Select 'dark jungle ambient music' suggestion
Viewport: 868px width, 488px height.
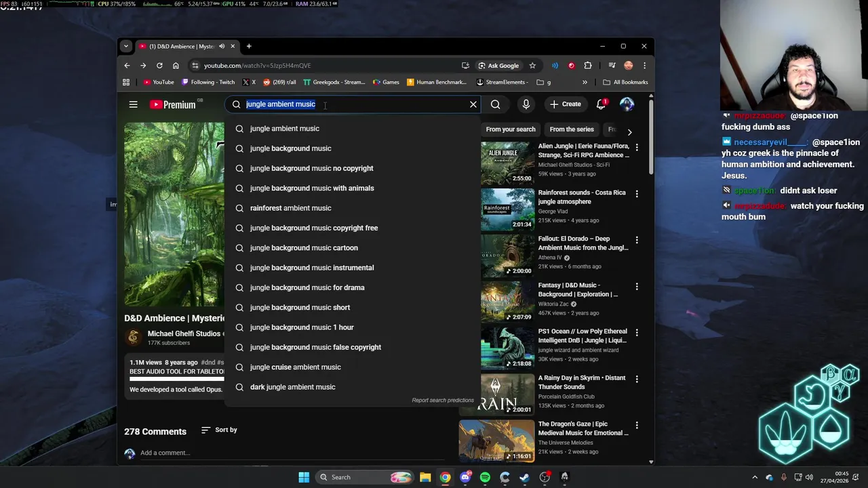click(353, 387)
